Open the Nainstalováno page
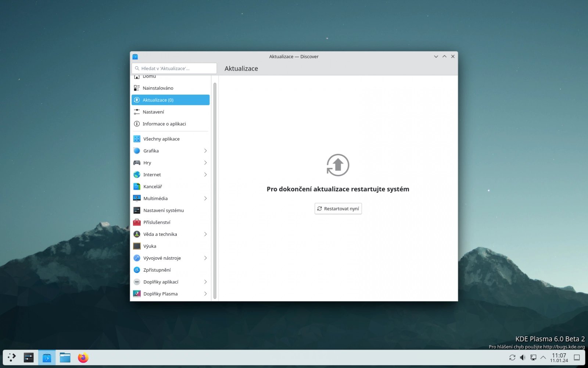This screenshot has height=368, width=588. click(x=171, y=88)
